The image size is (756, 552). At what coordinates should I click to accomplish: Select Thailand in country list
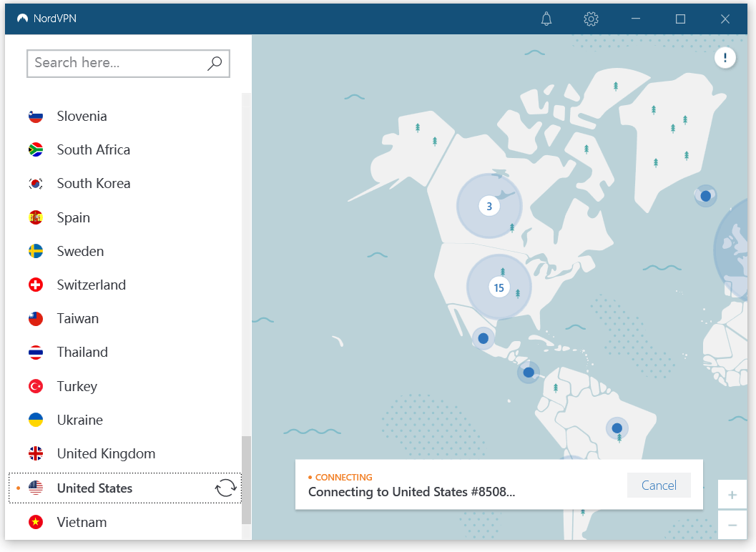coord(125,353)
